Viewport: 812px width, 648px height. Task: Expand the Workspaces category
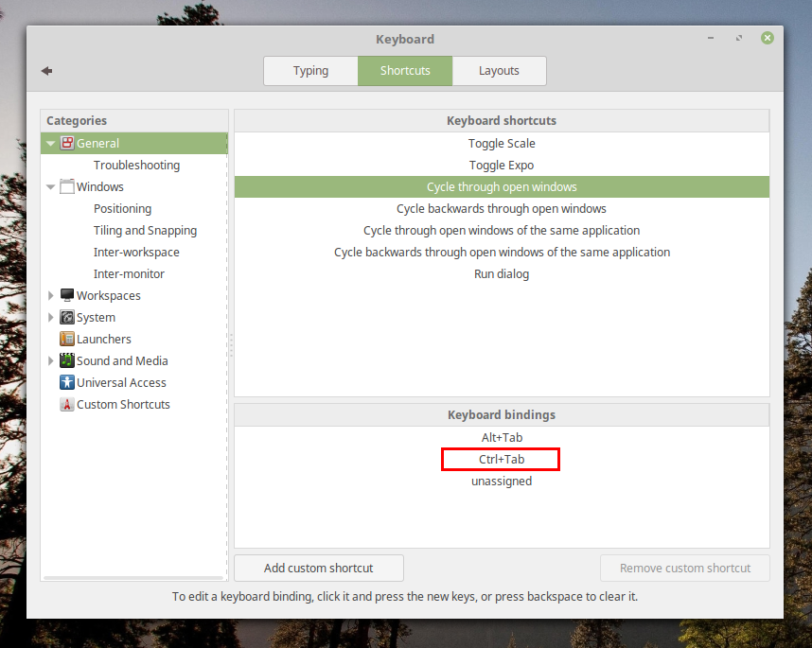point(51,296)
